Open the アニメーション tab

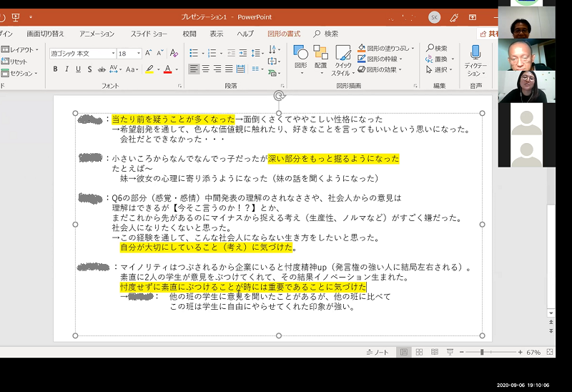pyautogui.click(x=97, y=34)
